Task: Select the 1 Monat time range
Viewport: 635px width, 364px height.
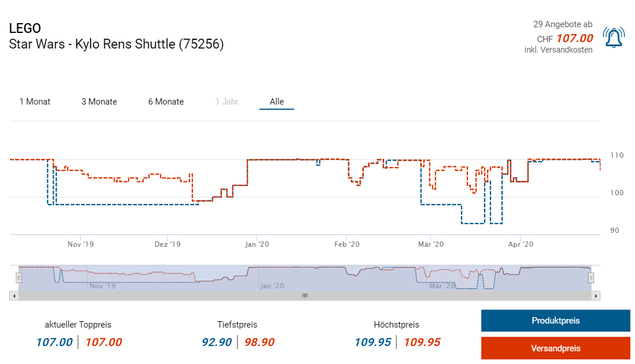Action: tap(35, 102)
